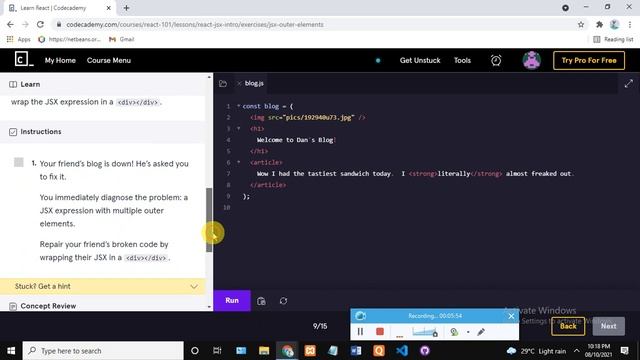Click the Windows search box
Viewport: 640px width, 360px height.
[x=103, y=351]
